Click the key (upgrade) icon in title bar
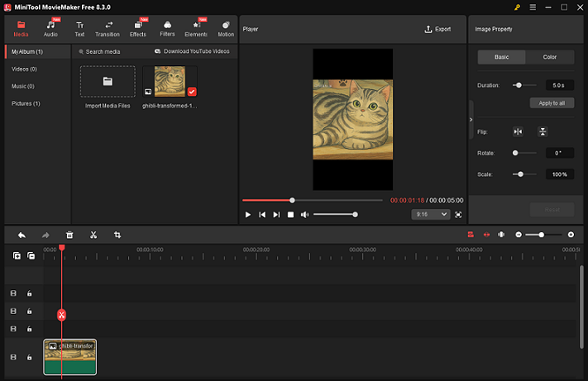The width and height of the screenshot is (588, 381). (517, 7)
